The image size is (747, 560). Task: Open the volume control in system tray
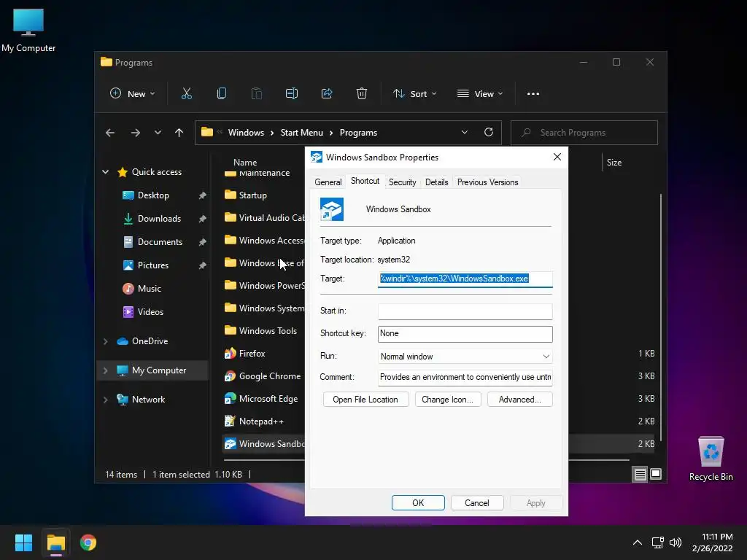[x=676, y=542]
